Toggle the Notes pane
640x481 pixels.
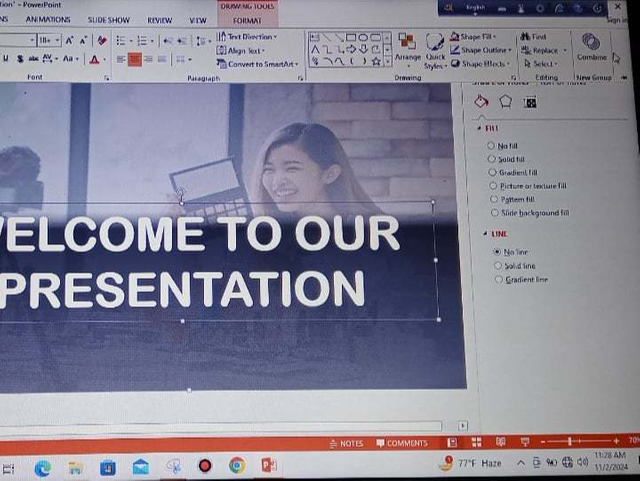click(346, 443)
